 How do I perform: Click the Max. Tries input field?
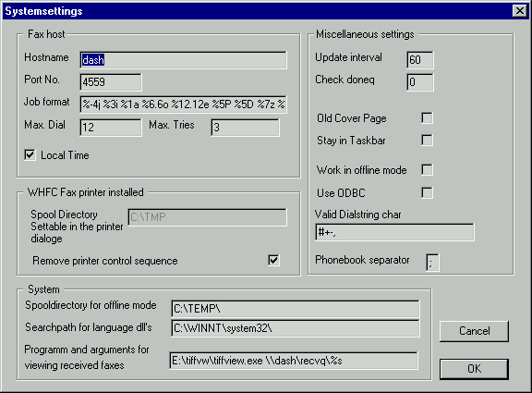tap(246, 128)
